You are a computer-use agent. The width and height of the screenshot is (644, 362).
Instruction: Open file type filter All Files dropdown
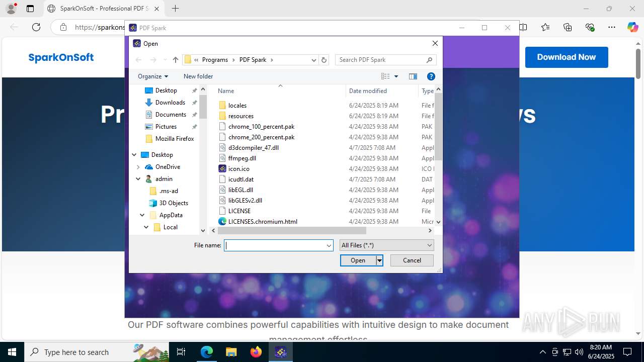(x=386, y=245)
